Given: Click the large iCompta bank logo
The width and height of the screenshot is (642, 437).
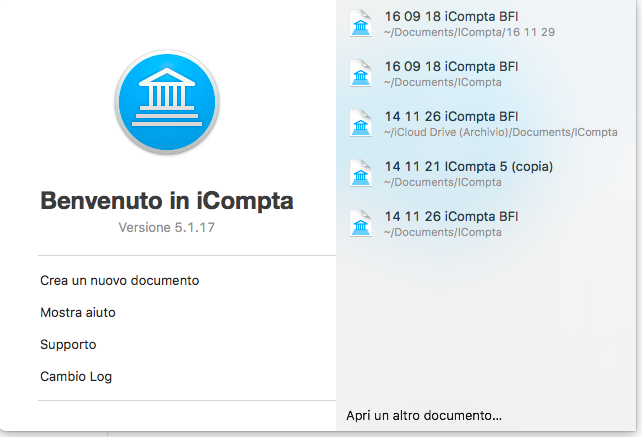Looking at the screenshot, I should (x=167, y=102).
